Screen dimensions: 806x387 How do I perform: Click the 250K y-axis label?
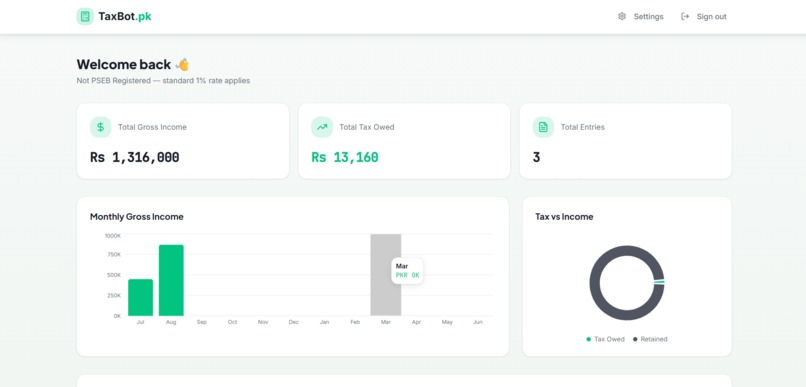(x=114, y=296)
